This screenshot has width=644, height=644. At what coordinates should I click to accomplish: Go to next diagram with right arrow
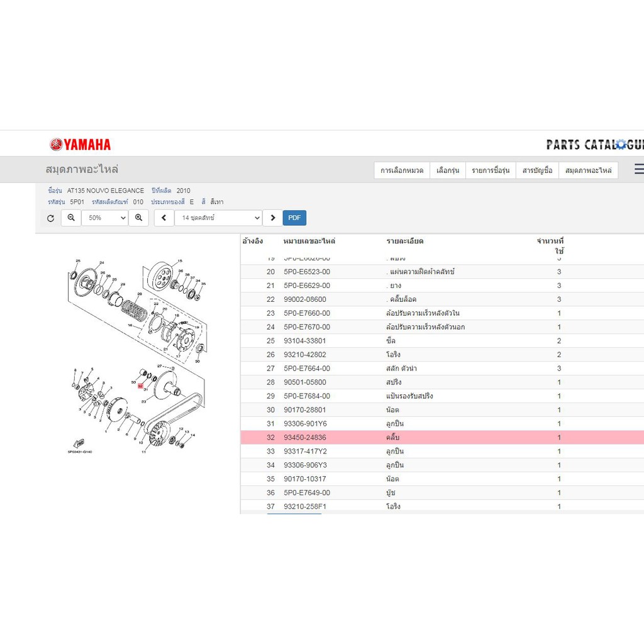tap(273, 218)
